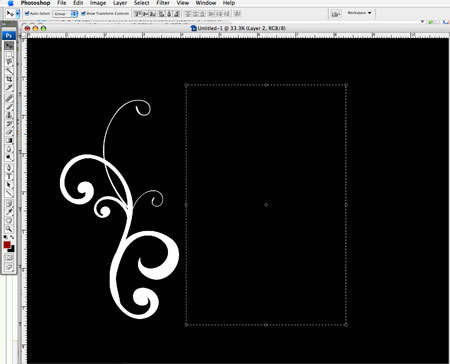450x364 pixels.
Task: Open the Auto-Select Group dropdown
Action: tap(65, 14)
